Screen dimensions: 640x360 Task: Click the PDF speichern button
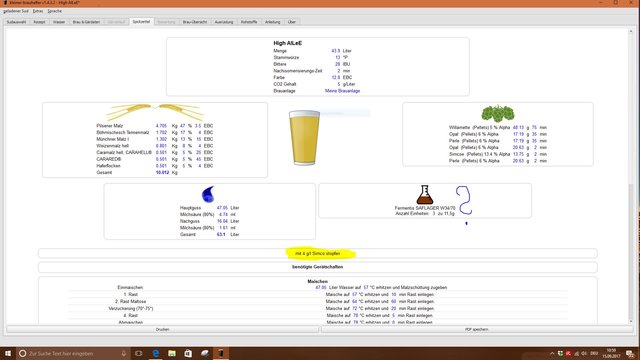476,329
